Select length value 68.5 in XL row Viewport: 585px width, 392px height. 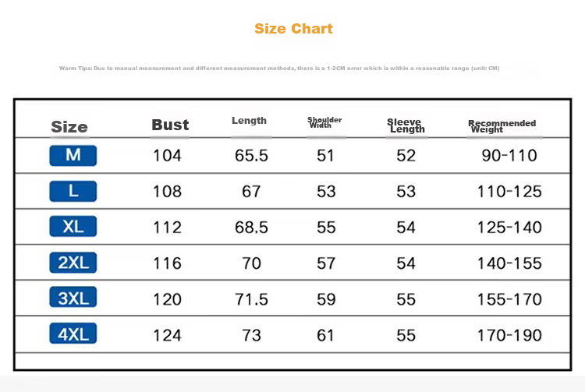point(251,228)
